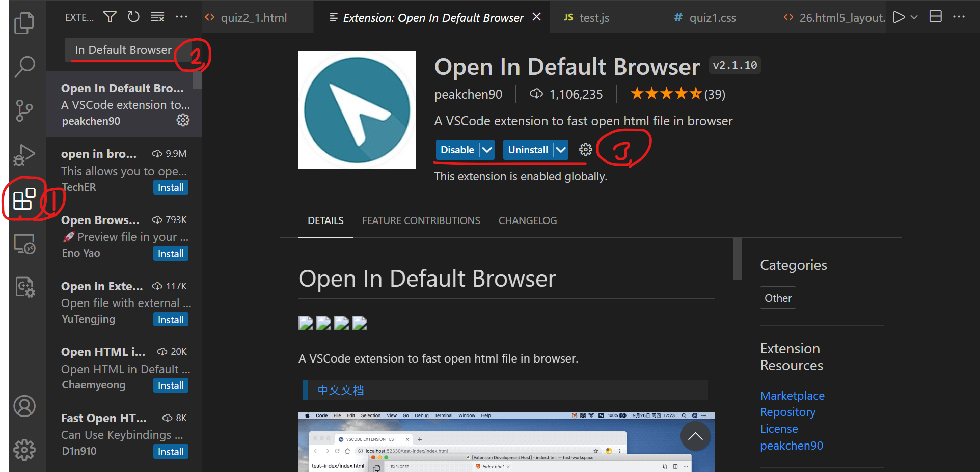Click the five-star rating
This screenshot has width=980, height=472.
(x=666, y=94)
